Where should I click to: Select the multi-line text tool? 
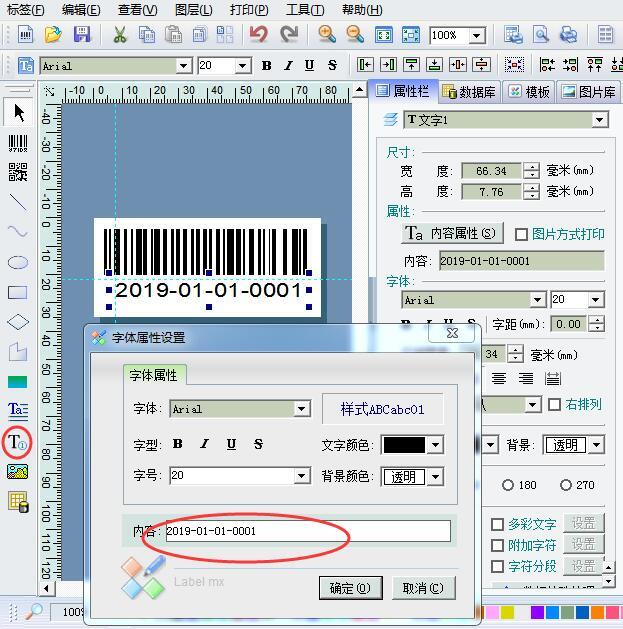click(x=18, y=410)
